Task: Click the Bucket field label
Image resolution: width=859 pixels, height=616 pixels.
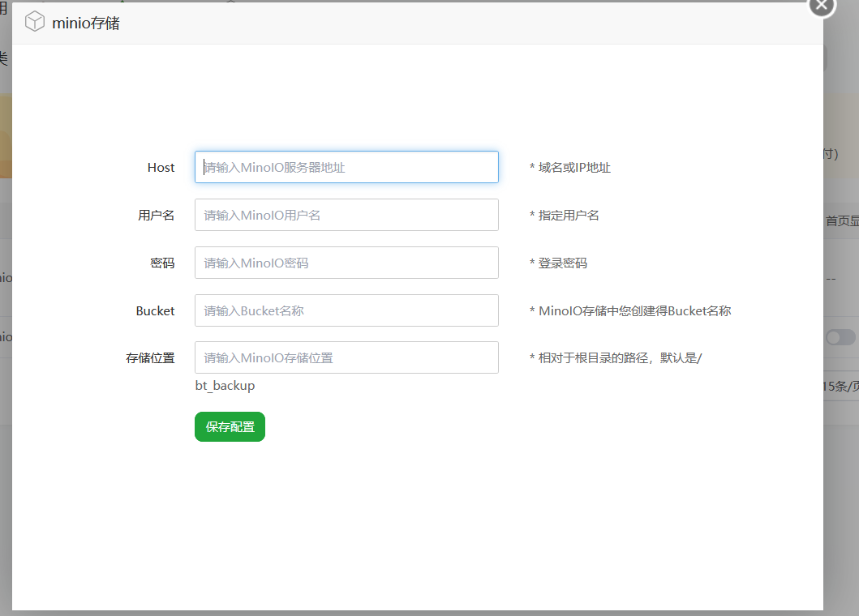Action: pyautogui.click(x=155, y=310)
